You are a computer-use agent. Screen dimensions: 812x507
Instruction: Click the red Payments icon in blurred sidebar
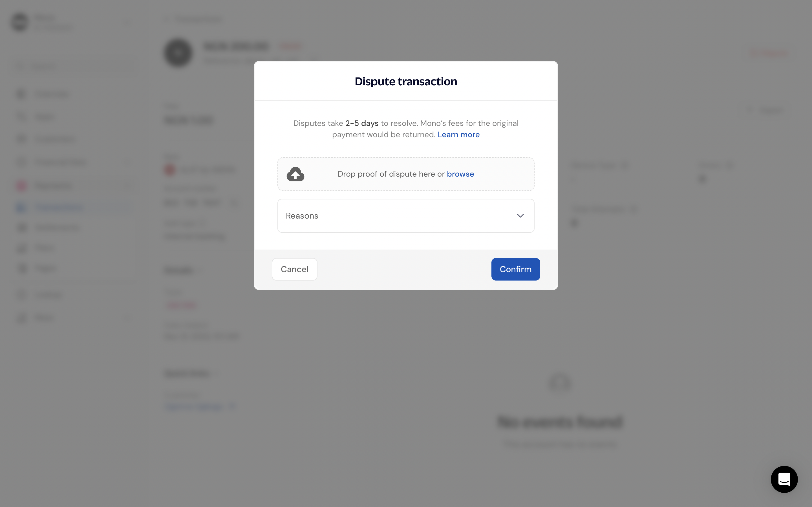click(x=21, y=185)
